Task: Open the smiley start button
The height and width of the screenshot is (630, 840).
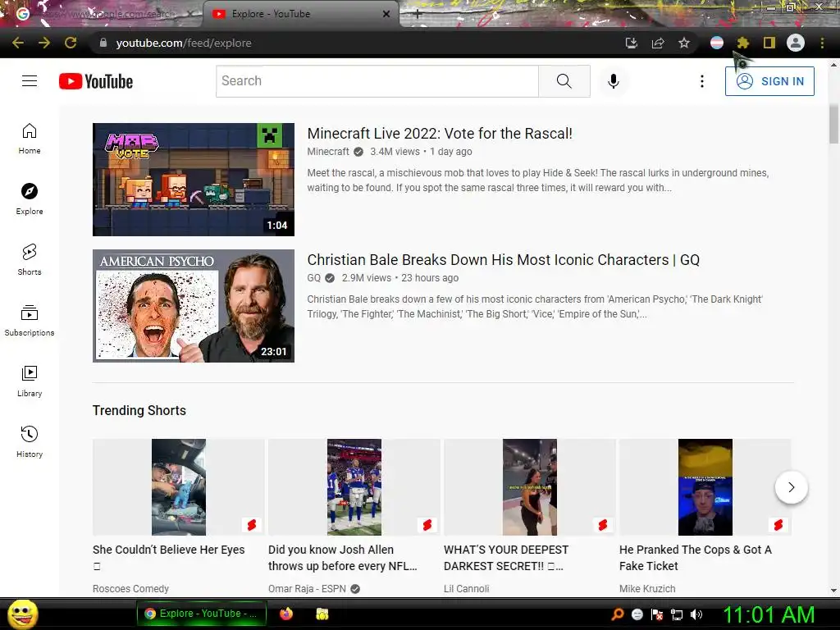Action: (x=22, y=614)
